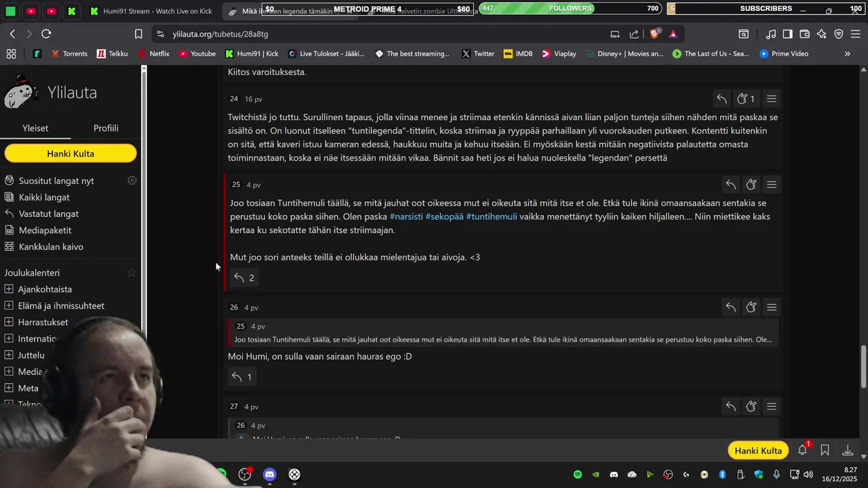Open the volume control in the system tray
The image size is (868, 488).
(808, 474)
